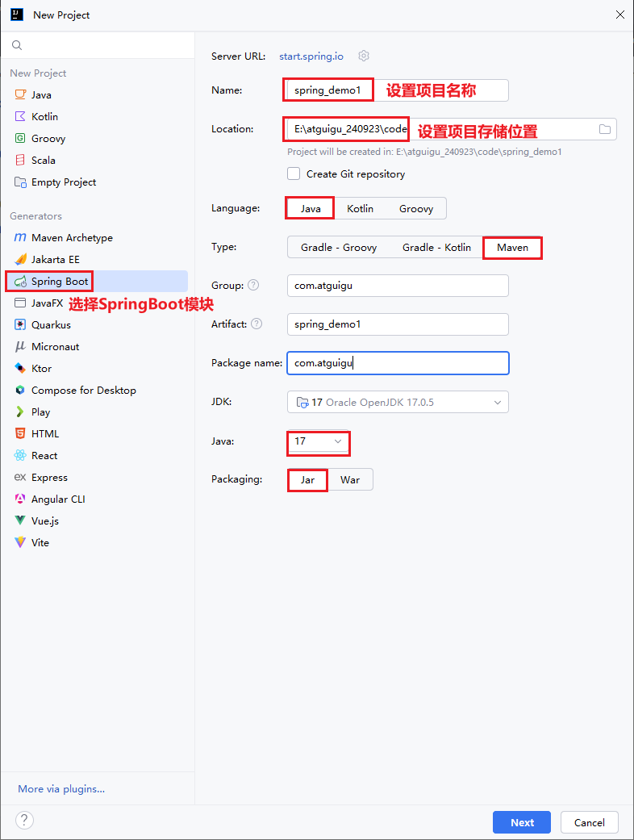Click the Kotlin icon in sidebar

(20, 116)
